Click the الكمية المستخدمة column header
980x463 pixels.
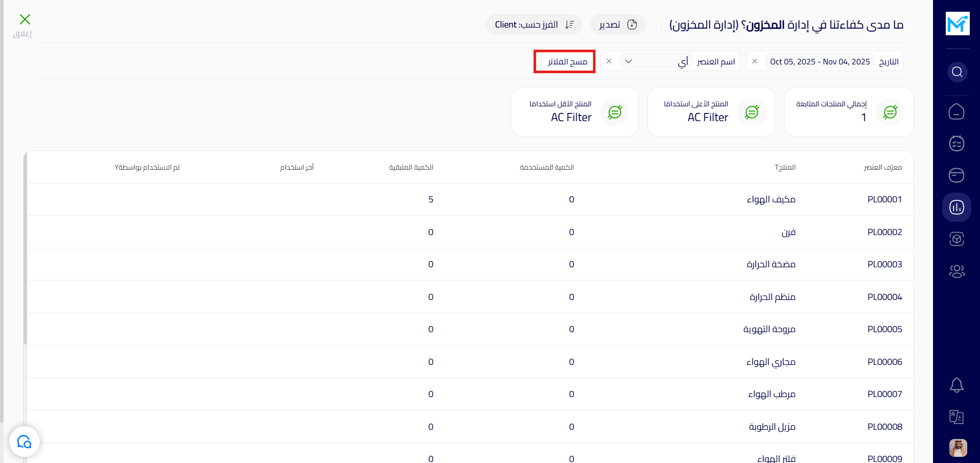tap(547, 167)
